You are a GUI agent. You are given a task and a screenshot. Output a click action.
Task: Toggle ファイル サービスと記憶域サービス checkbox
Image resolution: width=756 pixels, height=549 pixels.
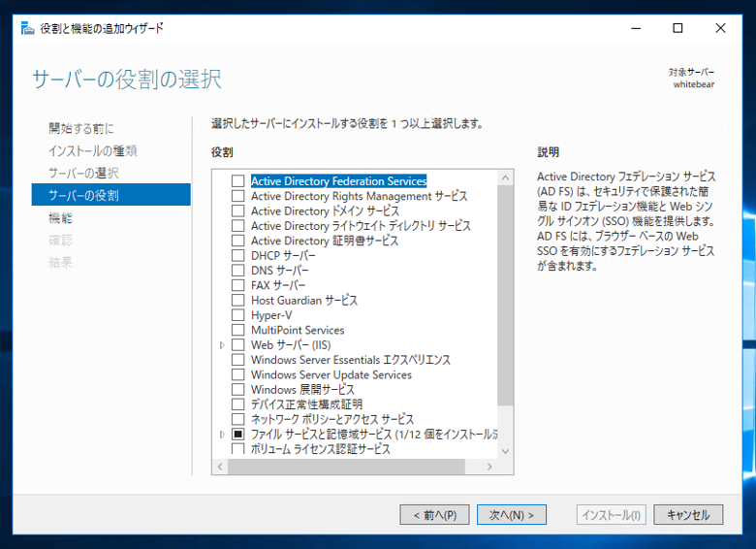point(237,435)
